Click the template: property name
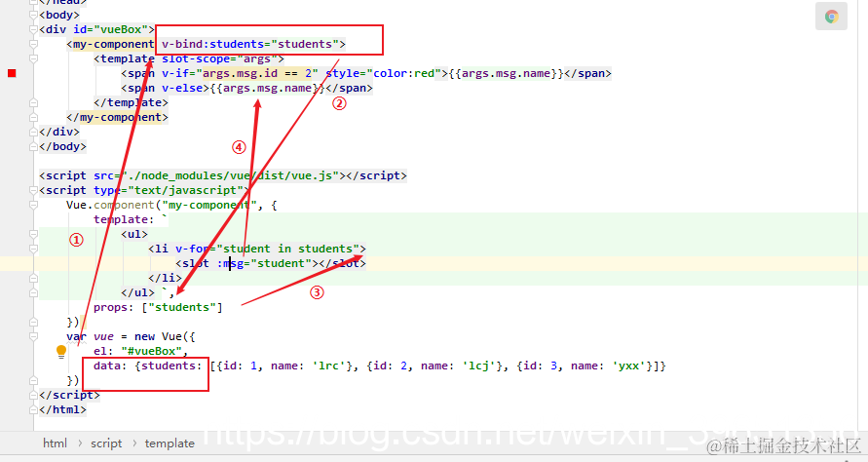The image size is (868, 462). click(124, 219)
